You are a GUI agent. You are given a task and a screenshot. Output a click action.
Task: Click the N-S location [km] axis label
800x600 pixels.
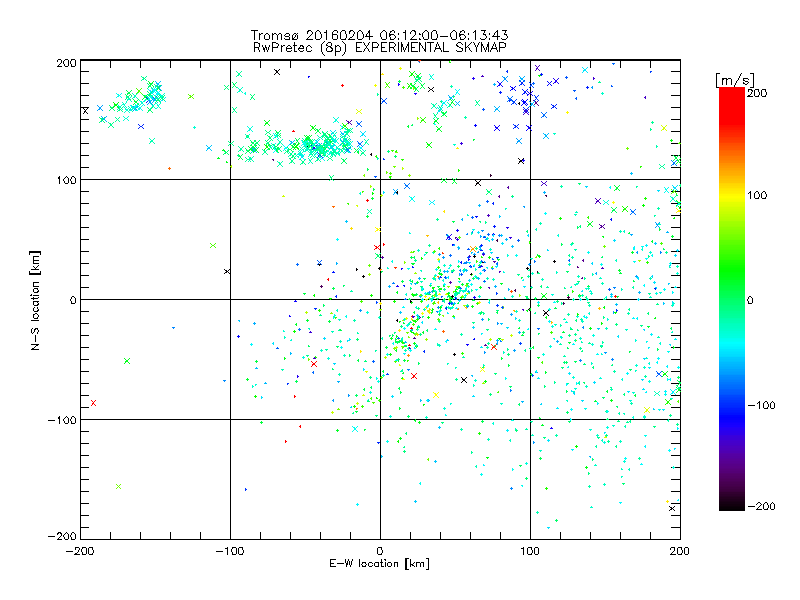(x=35, y=300)
